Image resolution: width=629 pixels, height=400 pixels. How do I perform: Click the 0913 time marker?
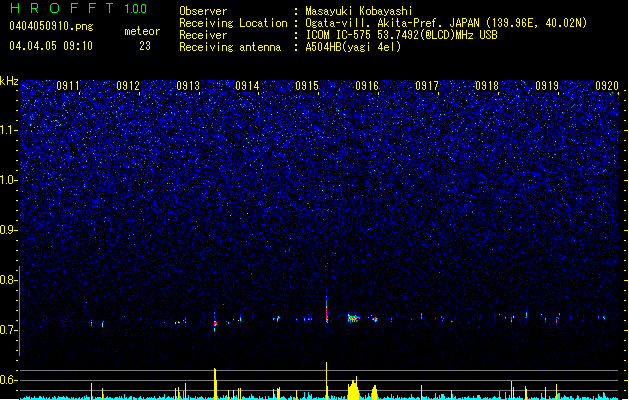pos(188,85)
